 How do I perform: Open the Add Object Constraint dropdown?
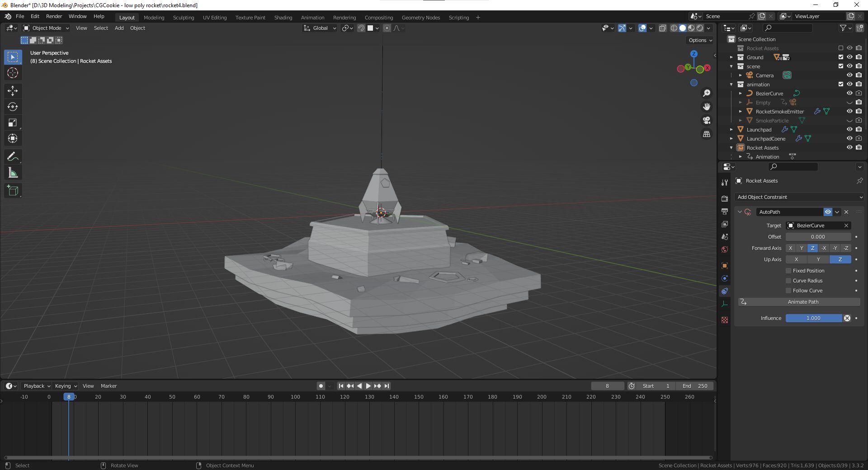point(799,197)
